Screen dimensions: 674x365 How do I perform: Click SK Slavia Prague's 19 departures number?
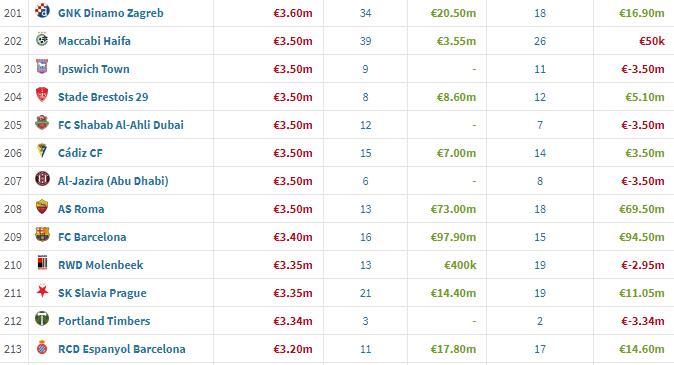point(540,293)
